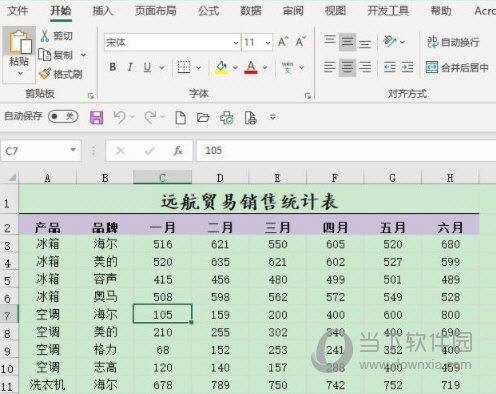
Task: Click the Open folder icon
Action: 203,118
